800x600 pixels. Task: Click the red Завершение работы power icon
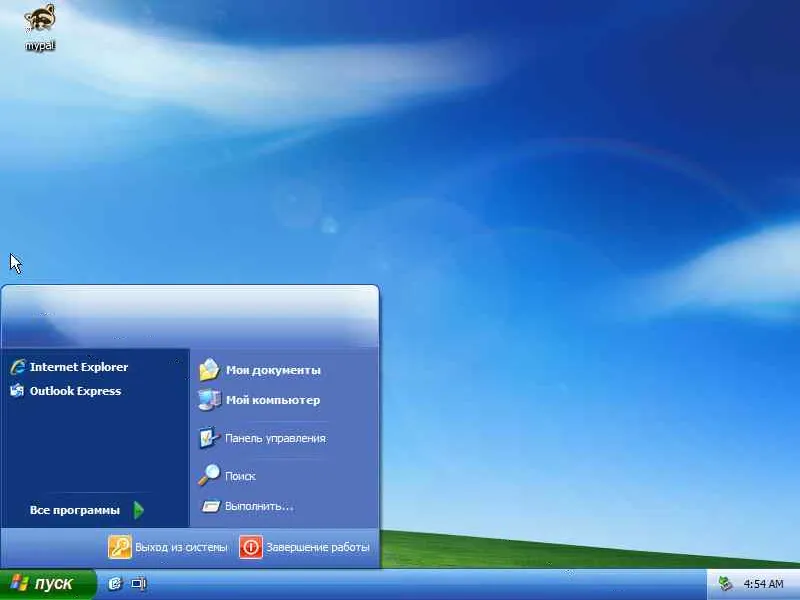tap(251, 547)
